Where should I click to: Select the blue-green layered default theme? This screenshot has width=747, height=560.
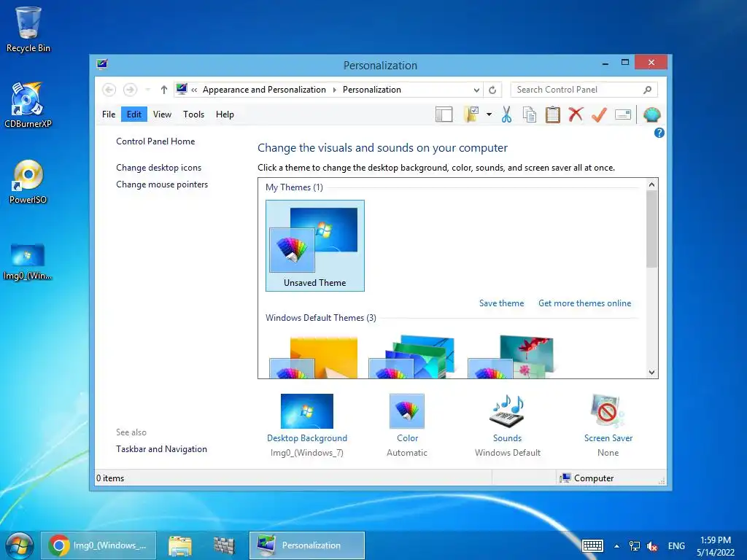coord(411,357)
